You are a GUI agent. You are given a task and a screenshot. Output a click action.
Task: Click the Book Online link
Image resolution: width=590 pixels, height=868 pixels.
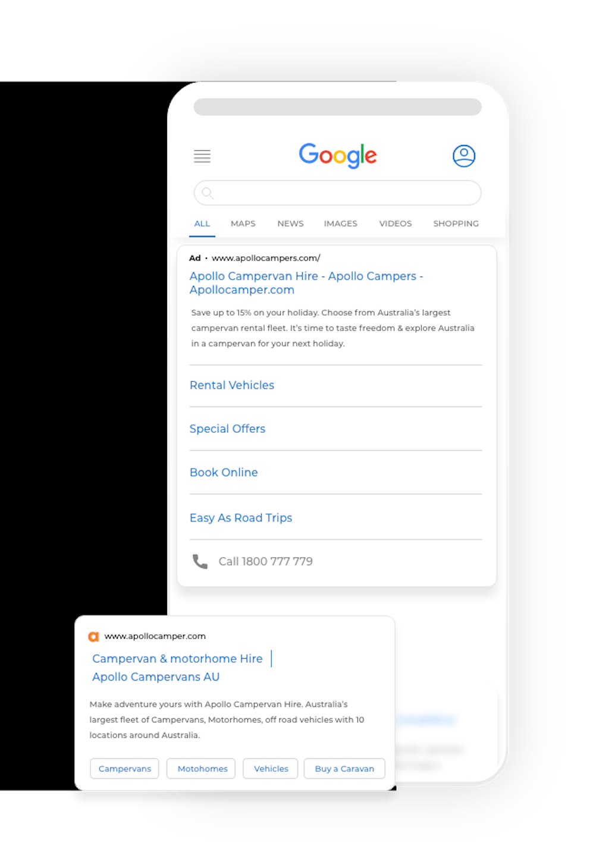(224, 473)
